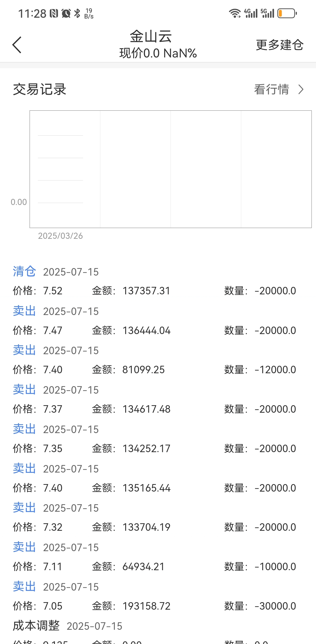This screenshot has height=644, width=316.
Task: Tap price 7.47 sell record
Action: [53, 330]
